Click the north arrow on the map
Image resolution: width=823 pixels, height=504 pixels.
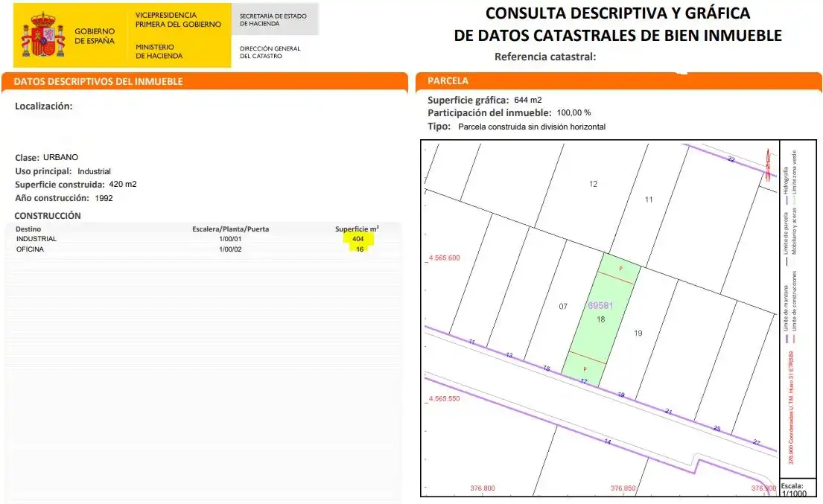pos(768,165)
